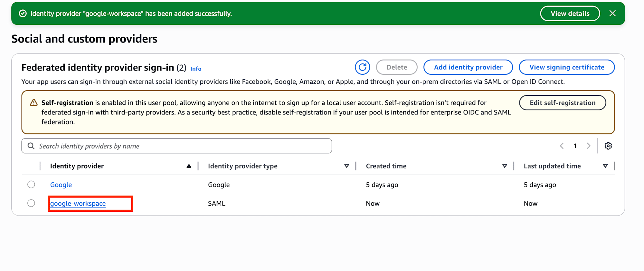The image size is (644, 271).
Task: Go to previous page of providers
Action: pos(562,146)
